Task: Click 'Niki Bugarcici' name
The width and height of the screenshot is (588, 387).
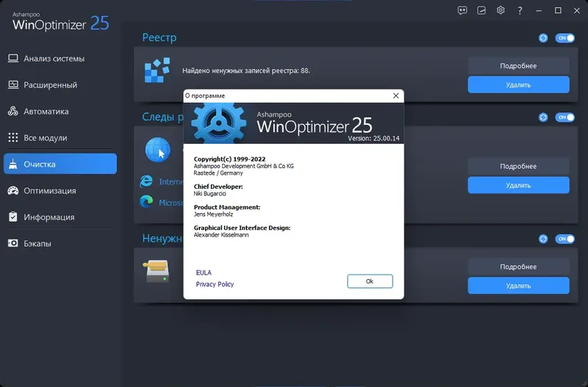Action: pos(209,193)
